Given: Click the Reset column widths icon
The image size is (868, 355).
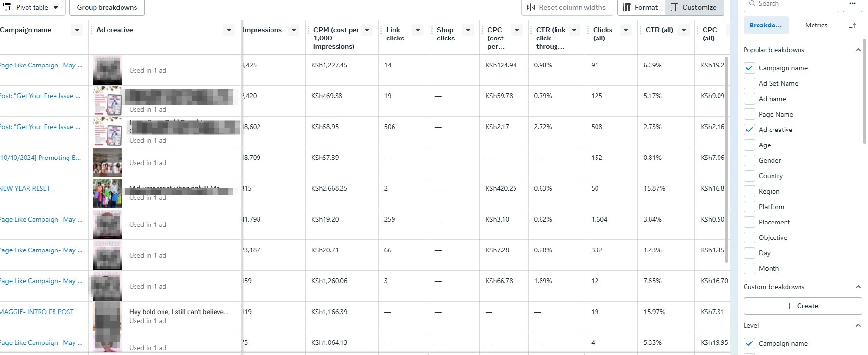Looking at the screenshot, I should (x=531, y=7).
